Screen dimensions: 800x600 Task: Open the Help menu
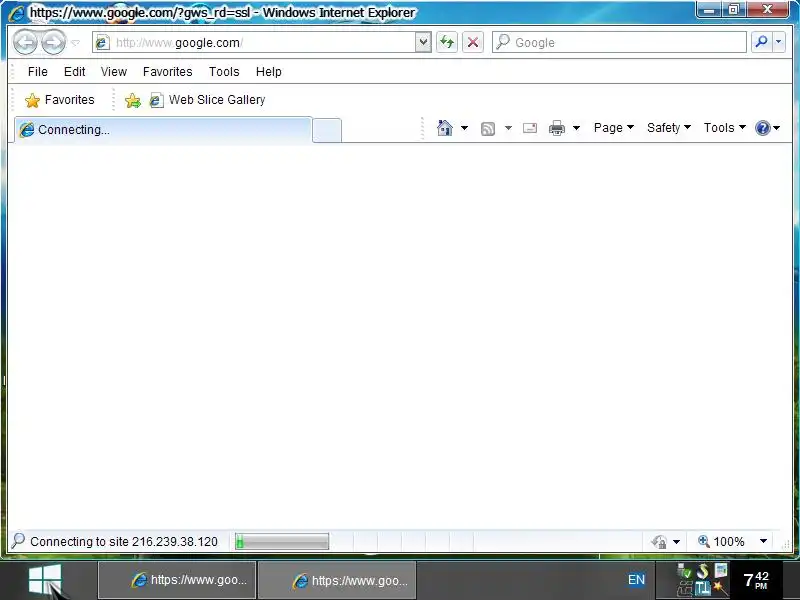click(x=269, y=72)
